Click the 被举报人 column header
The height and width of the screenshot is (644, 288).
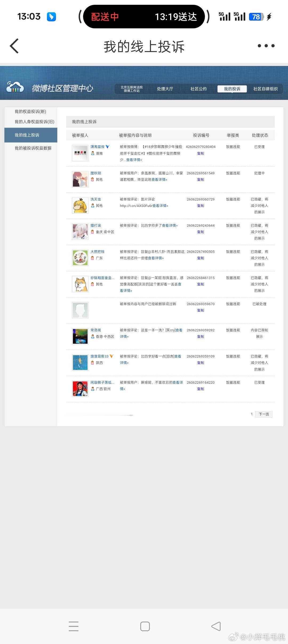80,135
